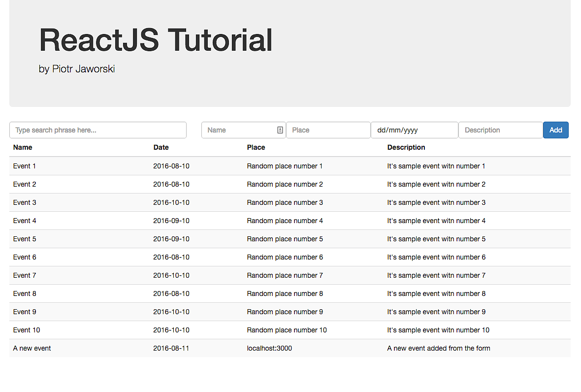Viewport: 581px width, 392px height.
Task: Click 'It's sample event witn number 3'
Action: [x=436, y=202]
